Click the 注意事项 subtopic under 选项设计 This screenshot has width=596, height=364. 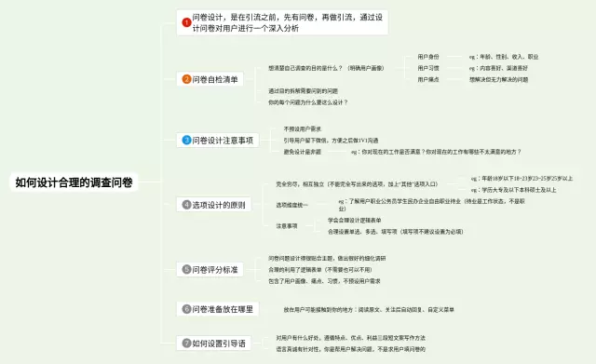(287, 225)
